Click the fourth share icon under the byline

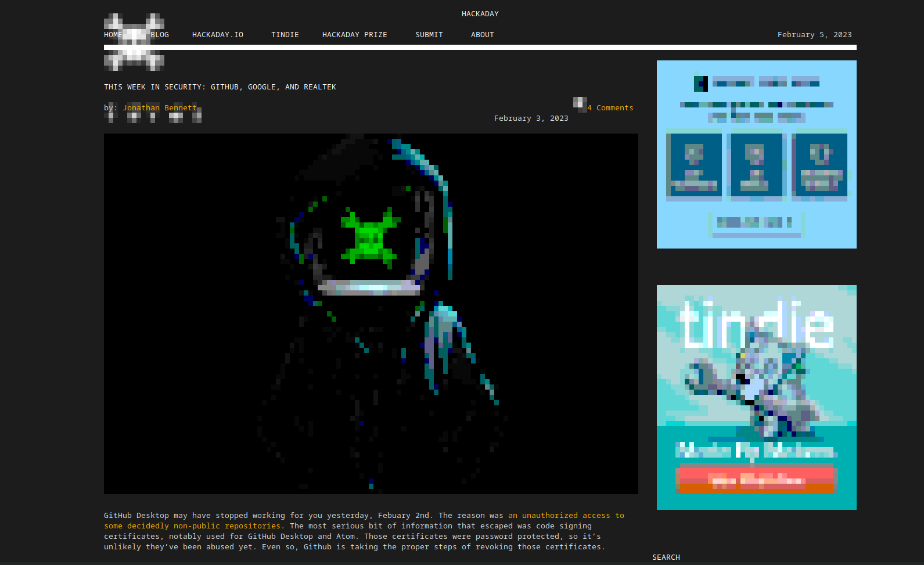click(x=176, y=117)
